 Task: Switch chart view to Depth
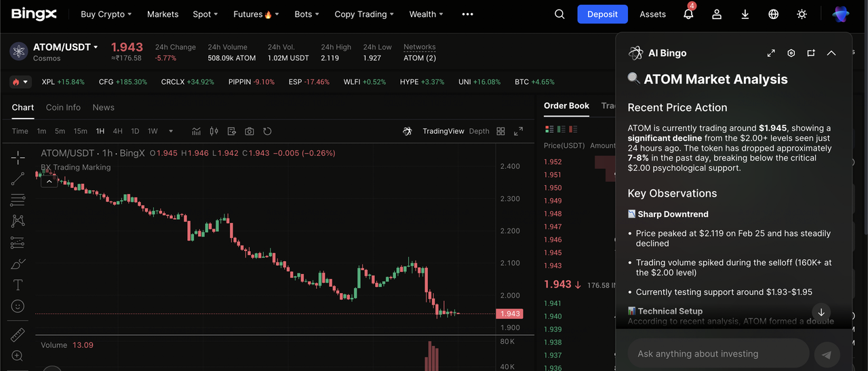tap(479, 132)
